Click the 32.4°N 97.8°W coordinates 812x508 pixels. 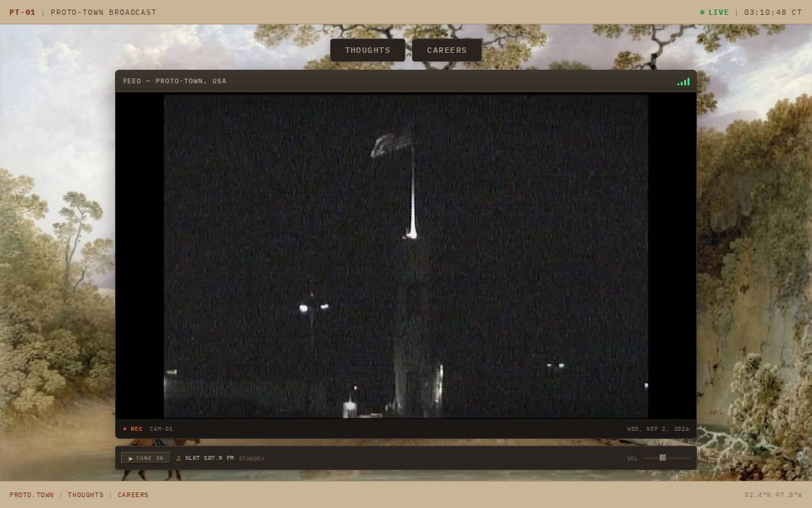[x=773, y=495]
